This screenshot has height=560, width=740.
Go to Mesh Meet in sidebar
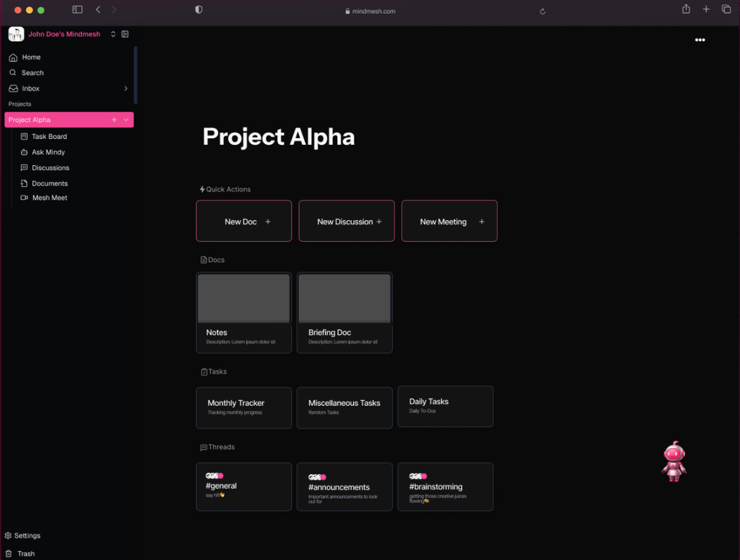pyautogui.click(x=49, y=198)
